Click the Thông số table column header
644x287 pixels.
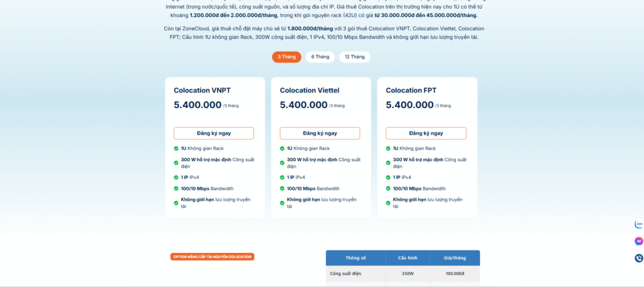click(355, 258)
